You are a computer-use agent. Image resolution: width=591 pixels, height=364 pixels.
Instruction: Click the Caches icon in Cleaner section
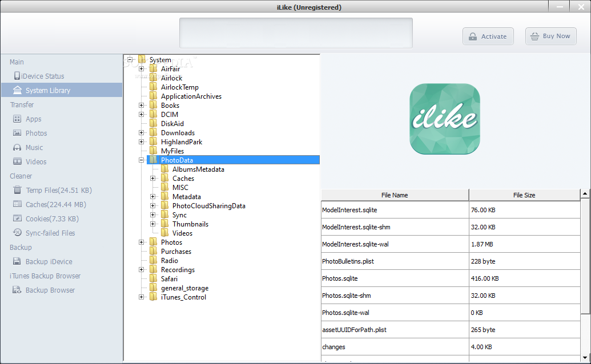(x=17, y=204)
